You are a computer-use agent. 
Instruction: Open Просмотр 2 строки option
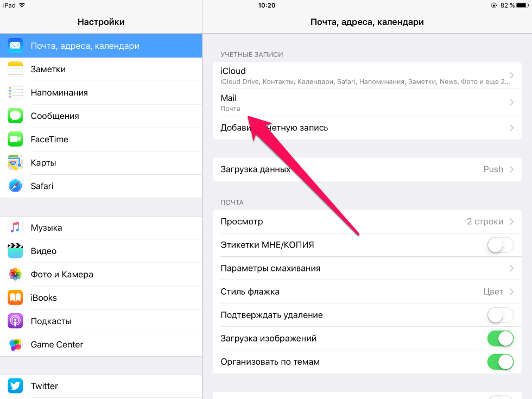point(367,221)
